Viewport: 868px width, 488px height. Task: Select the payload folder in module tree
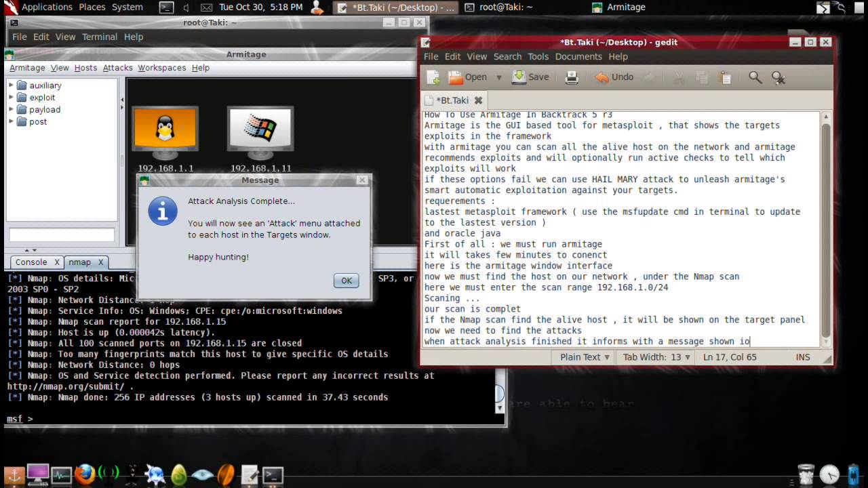[38, 110]
